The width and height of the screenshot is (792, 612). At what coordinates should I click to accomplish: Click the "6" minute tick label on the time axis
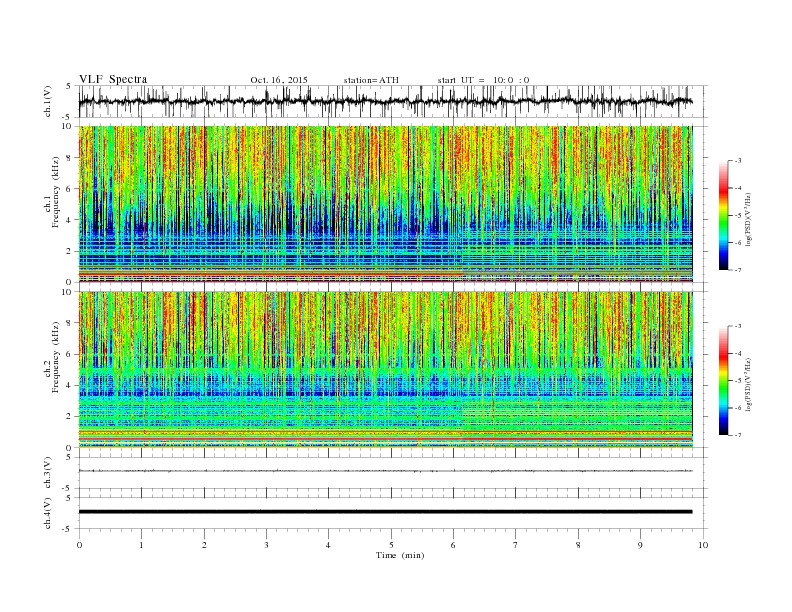[454, 545]
